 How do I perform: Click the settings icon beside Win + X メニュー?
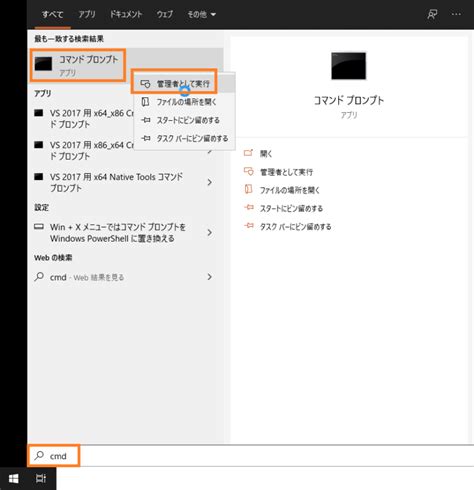[x=39, y=227]
